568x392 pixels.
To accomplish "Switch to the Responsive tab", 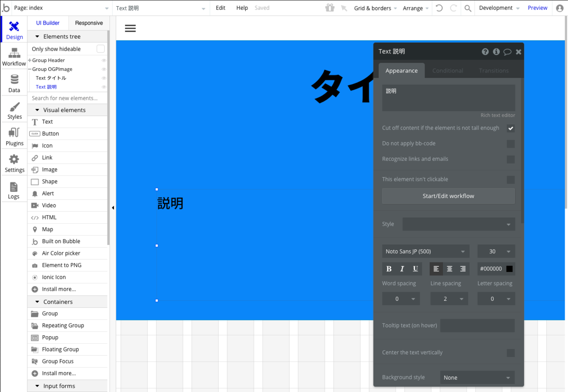I will pos(89,23).
